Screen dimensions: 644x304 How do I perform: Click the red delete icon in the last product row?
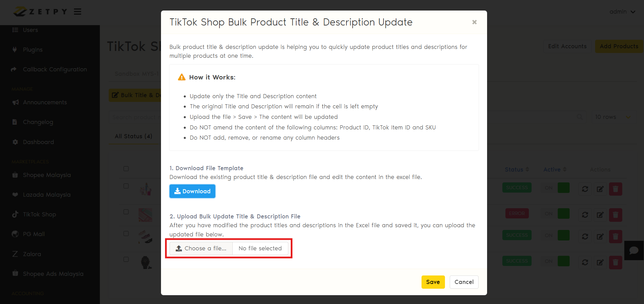pyautogui.click(x=615, y=262)
